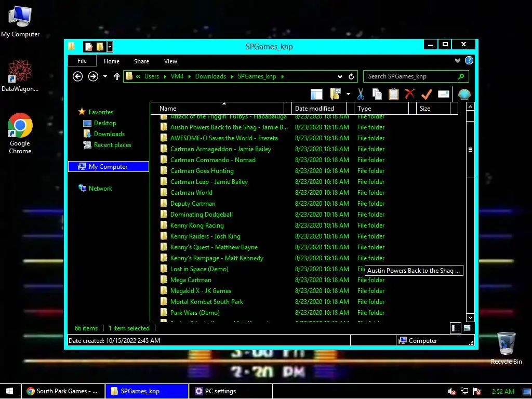Select VM4 in the address breadcrumb

coord(177,76)
